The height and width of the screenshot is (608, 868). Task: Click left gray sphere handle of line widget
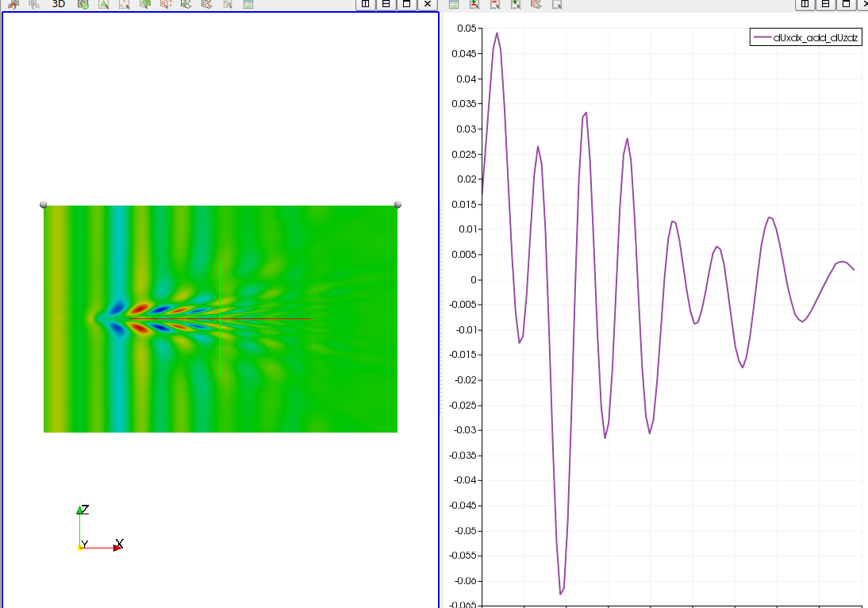coord(44,205)
